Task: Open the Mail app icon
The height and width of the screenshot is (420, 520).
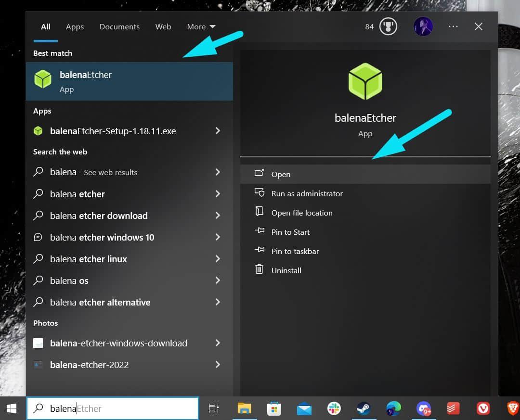Action: point(304,408)
